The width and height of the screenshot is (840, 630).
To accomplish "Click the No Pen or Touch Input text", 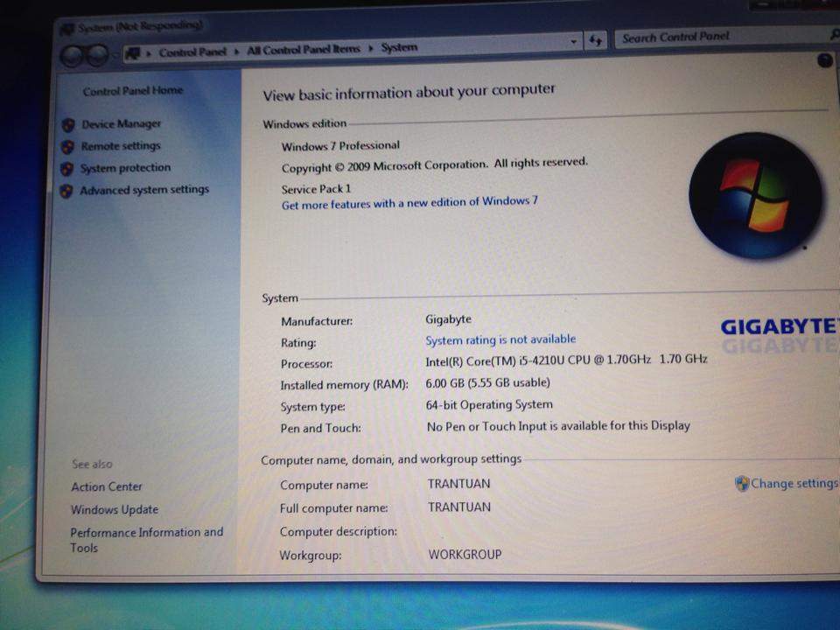I will pos(558,426).
